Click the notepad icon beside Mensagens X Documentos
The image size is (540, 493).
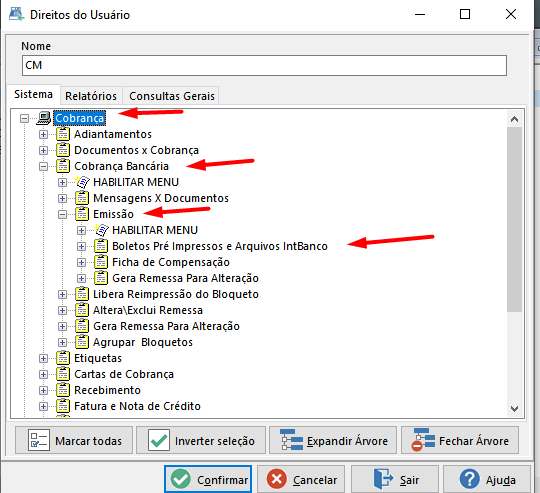pos(82,198)
